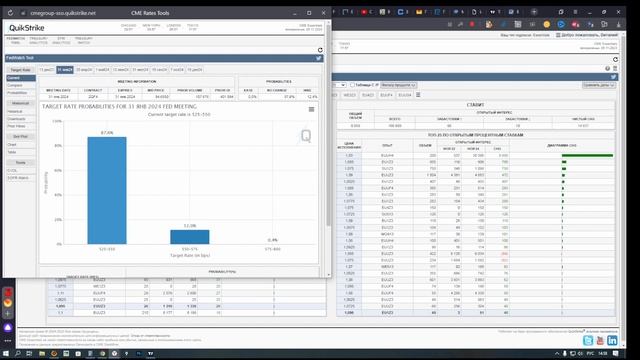Click the Treasury Watch menu item
Image resolution: width=640 pixels, height=360 pixels.
pos(84,40)
